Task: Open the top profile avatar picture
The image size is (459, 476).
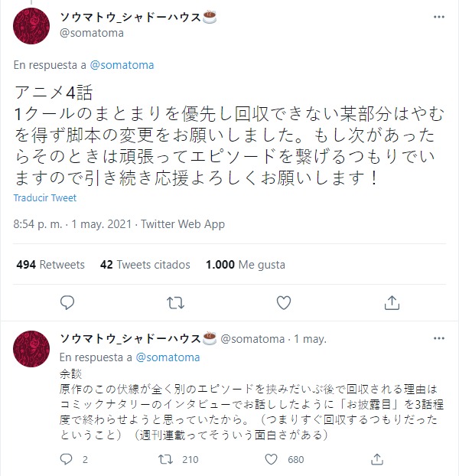Action: tap(32, 25)
